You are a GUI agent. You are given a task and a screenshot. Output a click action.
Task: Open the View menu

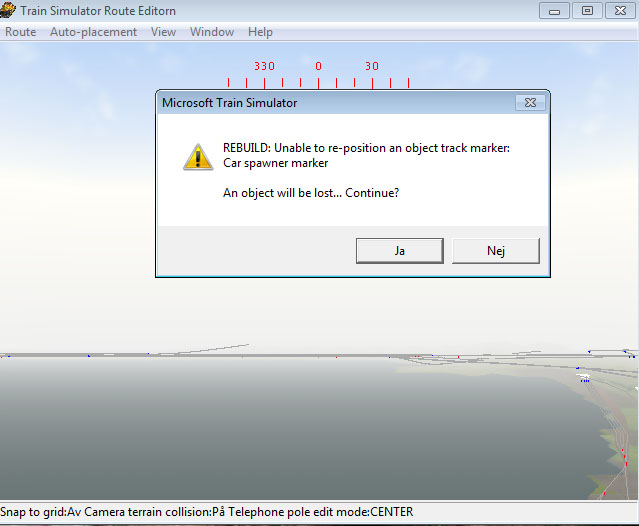163,32
